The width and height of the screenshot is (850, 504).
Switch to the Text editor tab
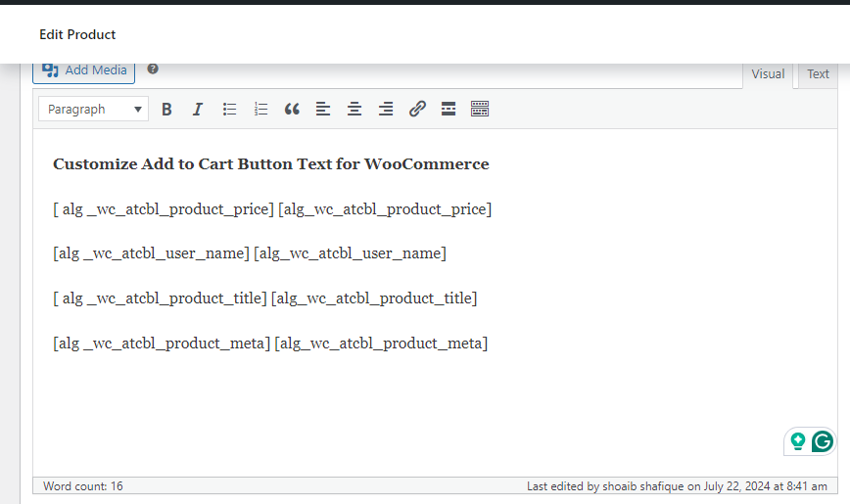pyautogui.click(x=818, y=74)
